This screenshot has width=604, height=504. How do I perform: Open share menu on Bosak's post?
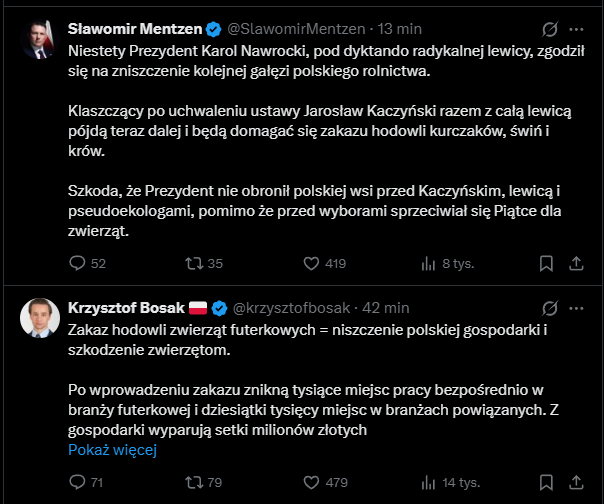click(x=576, y=484)
